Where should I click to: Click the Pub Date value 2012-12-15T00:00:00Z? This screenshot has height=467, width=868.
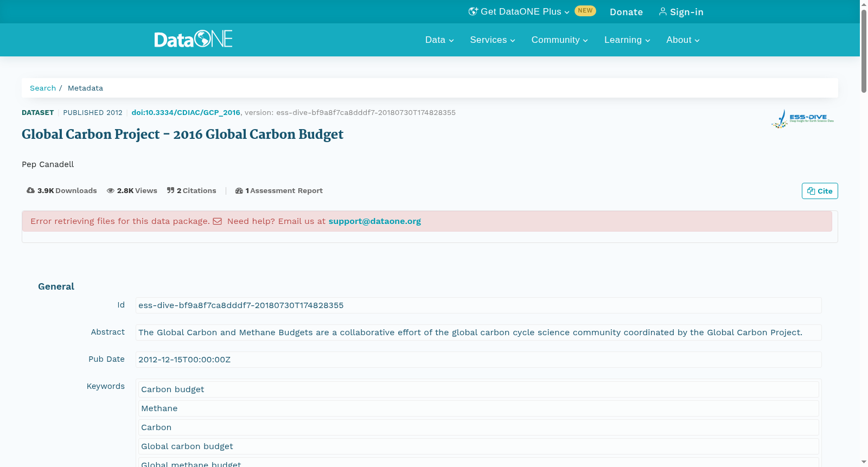point(184,360)
